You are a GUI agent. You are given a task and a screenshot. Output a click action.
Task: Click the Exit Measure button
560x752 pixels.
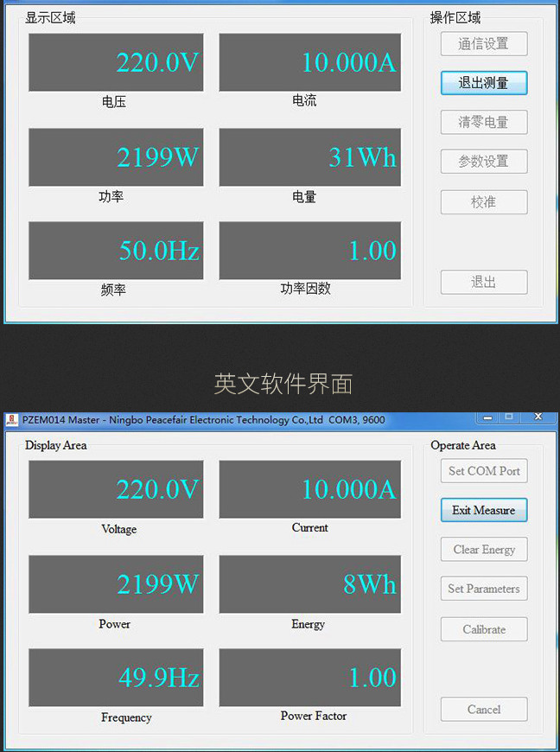(x=483, y=510)
